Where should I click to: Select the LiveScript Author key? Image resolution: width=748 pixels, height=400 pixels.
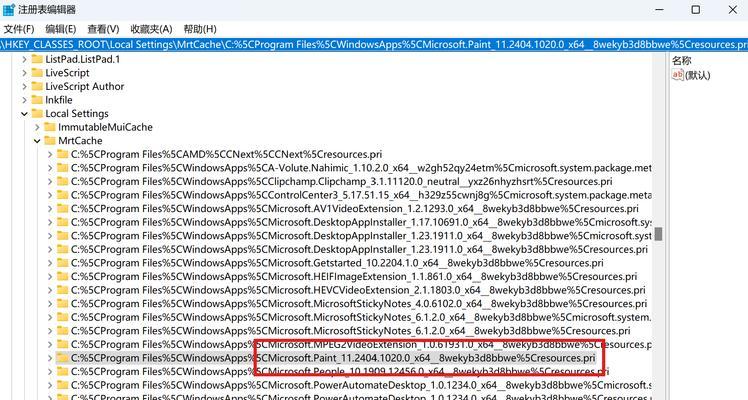pyautogui.click(x=84, y=86)
